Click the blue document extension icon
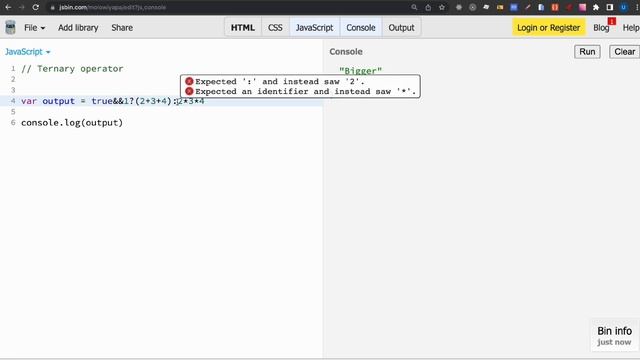Screen dimensions: 640x360 click(541, 7)
